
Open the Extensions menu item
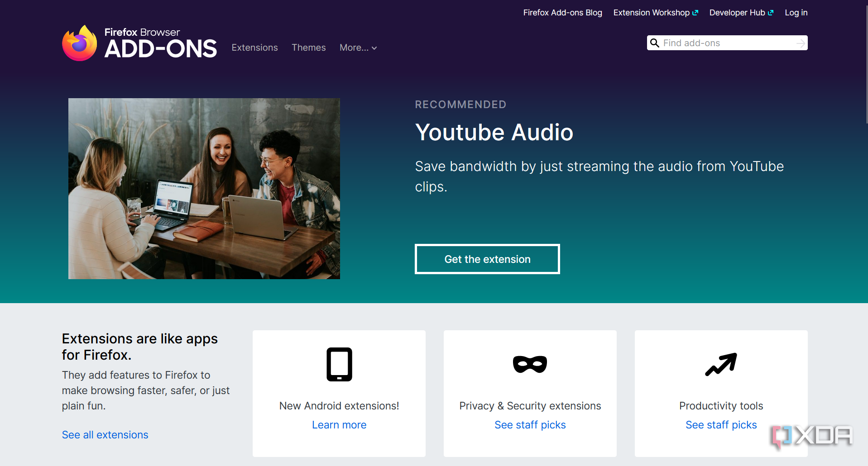(254, 48)
